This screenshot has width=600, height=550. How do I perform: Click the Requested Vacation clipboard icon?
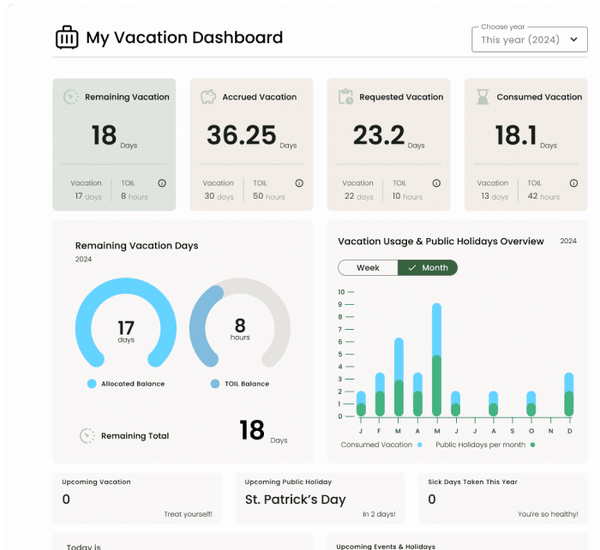click(x=346, y=97)
